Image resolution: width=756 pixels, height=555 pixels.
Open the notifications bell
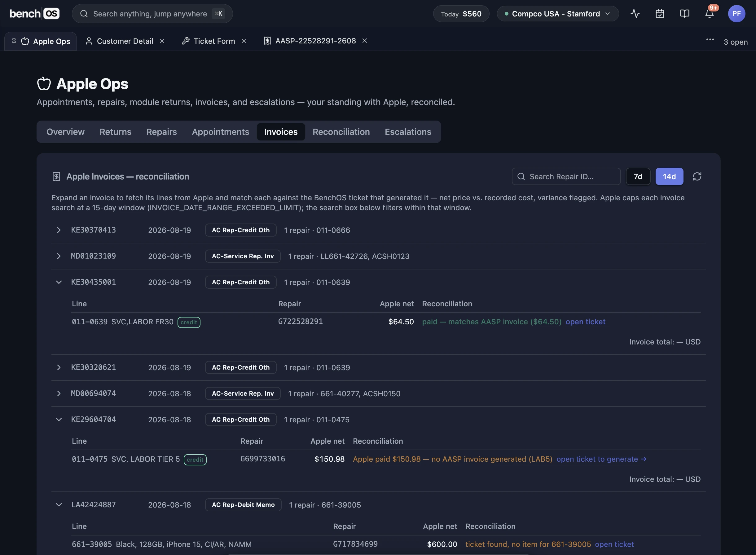[x=709, y=14]
